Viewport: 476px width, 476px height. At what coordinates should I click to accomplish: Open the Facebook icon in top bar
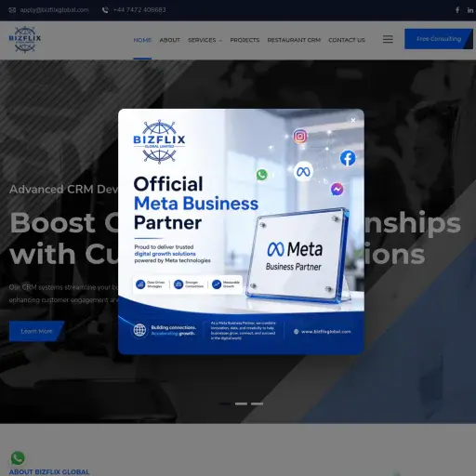click(x=457, y=10)
